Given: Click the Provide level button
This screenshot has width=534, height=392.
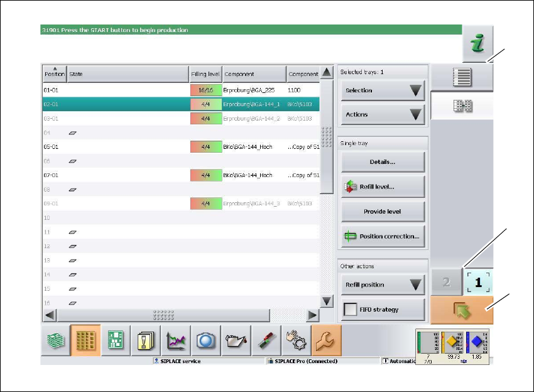Looking at the screenshot, I should point(383,212).
